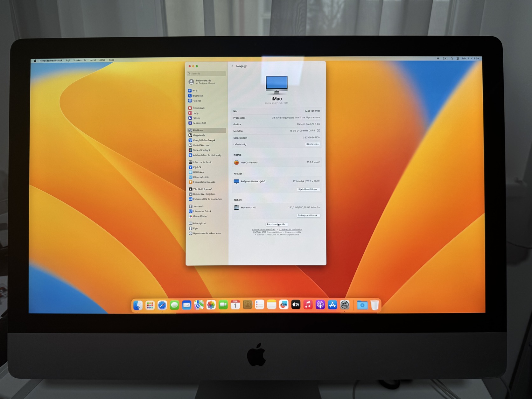Screen dimensions: 532x399
Task: Open the Photos app in the Dock
Action: point(211,305)
